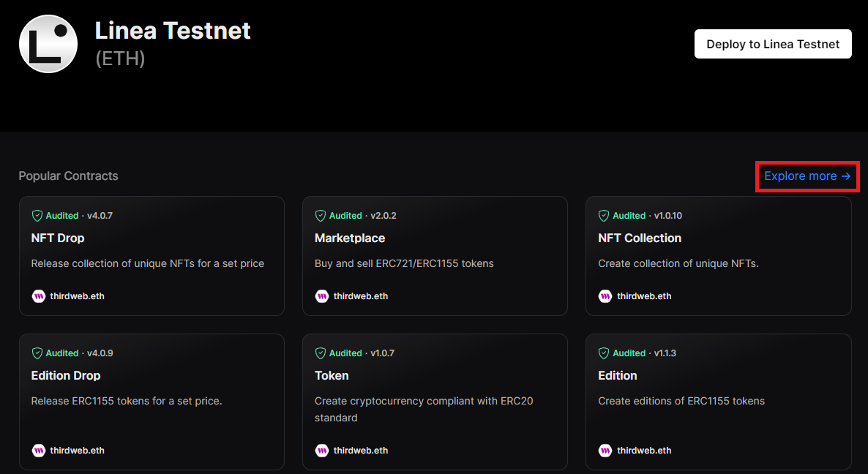Click thirdweb.eth publisher on NFT Drop card
This screenshot has width=868, height=474.
[x=77, y=296]
